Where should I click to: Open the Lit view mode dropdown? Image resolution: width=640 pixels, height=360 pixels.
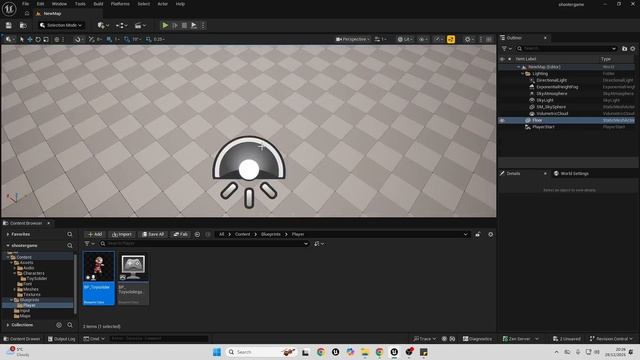coord(405,40)
